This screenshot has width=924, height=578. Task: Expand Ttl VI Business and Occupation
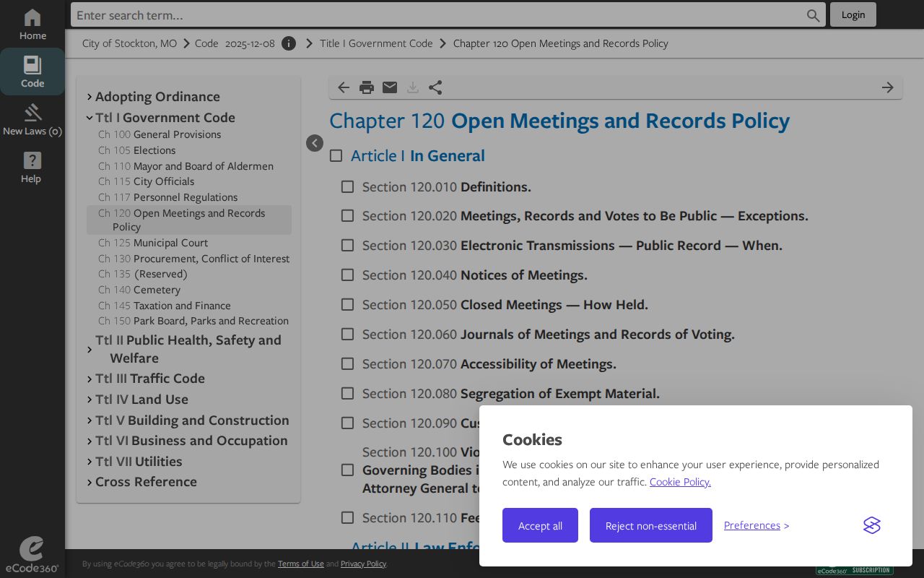click(x=90, y=441)
